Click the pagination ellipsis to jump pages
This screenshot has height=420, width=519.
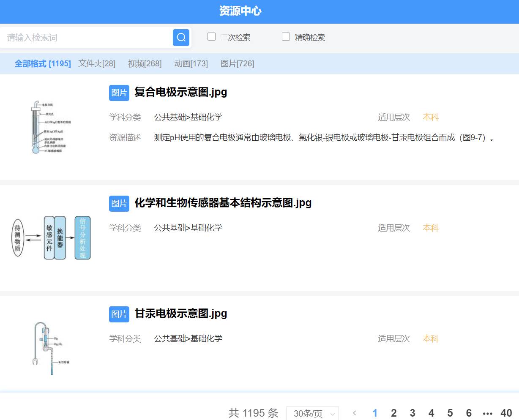(x=487, y=413)
